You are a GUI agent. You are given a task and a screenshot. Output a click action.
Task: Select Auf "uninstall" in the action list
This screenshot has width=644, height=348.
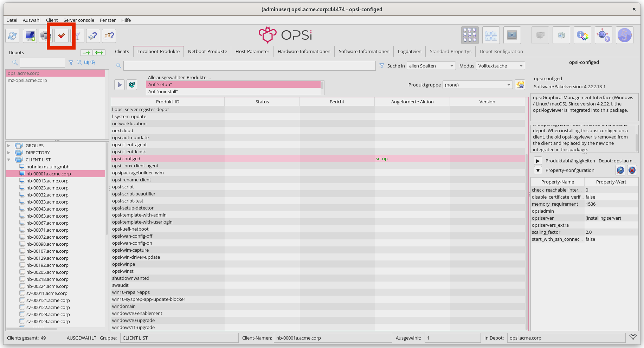pyautogui.click(x=233, y=91)
